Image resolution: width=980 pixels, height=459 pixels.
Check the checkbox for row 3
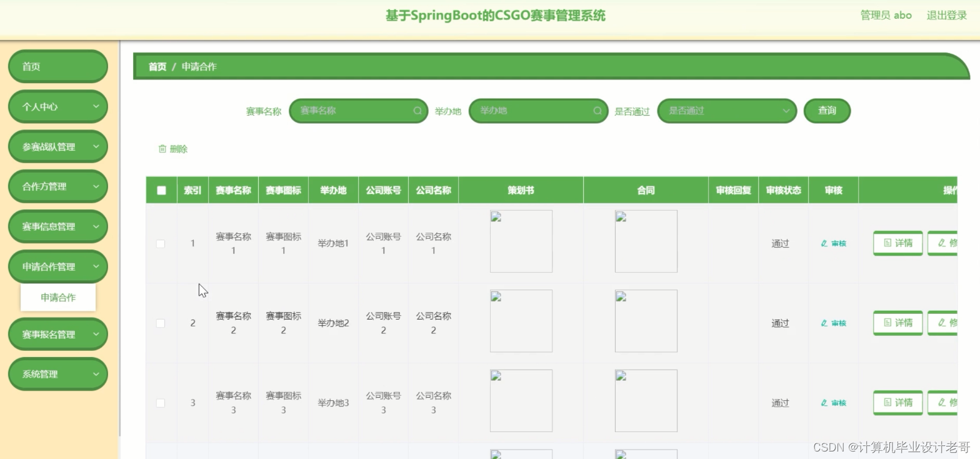tap(161, 403)
